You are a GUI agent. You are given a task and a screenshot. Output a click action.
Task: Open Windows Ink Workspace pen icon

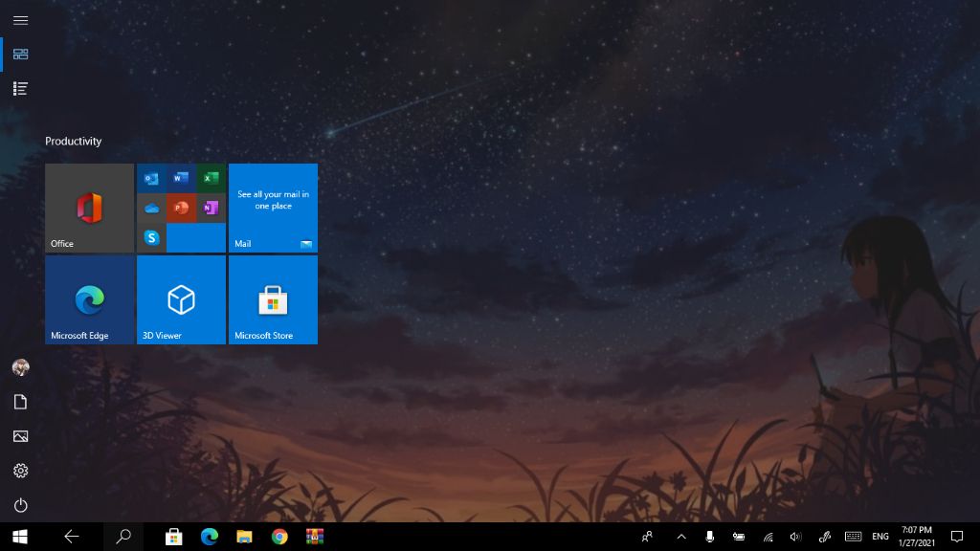[825, 537]
